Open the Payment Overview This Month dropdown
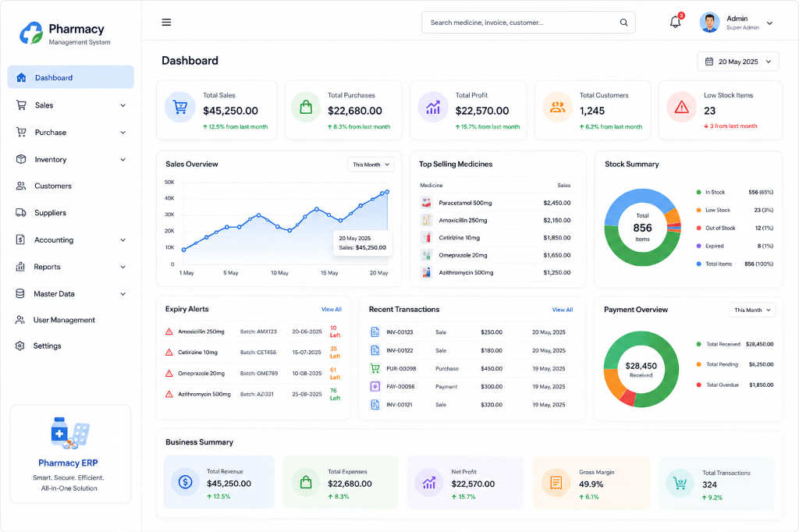This screenshot has height=532, width=799. point(752,310)
